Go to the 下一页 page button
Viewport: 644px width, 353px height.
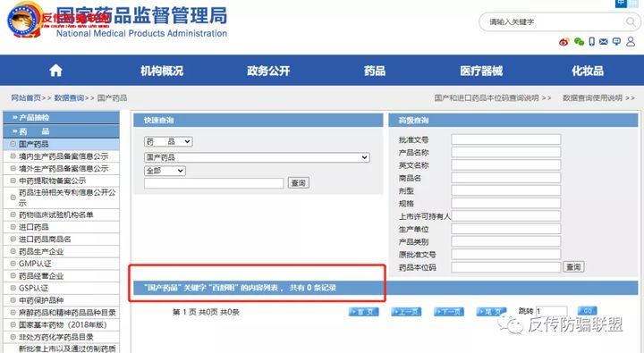449,312
